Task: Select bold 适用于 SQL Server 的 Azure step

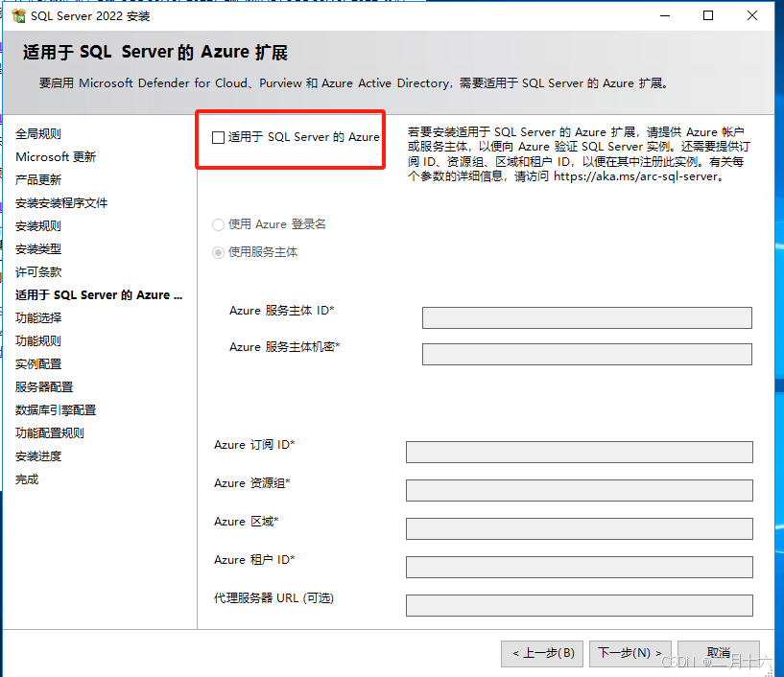Action: pos(99,294)
